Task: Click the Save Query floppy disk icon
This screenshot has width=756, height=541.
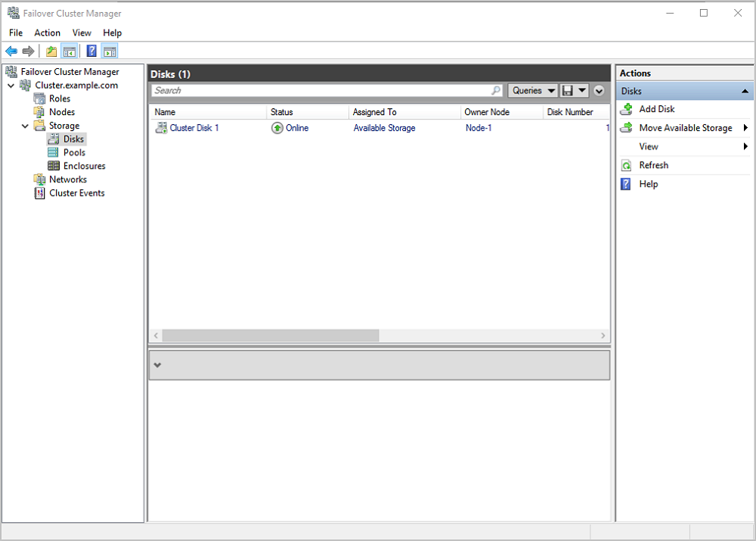Action: [x=568, y=90]
